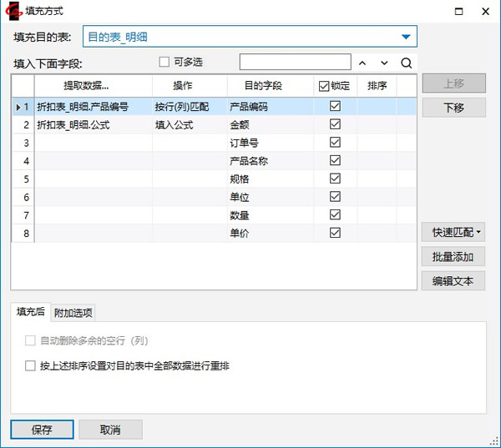Switch to the 附加选项 tab
Viewport: 501px width, 448px height.
coord(73,313)
